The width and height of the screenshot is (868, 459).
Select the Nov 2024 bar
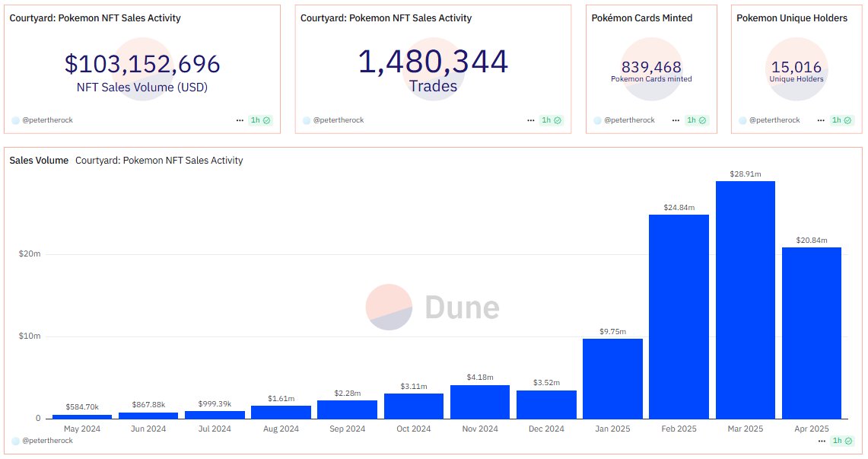(x=480, y=402)
